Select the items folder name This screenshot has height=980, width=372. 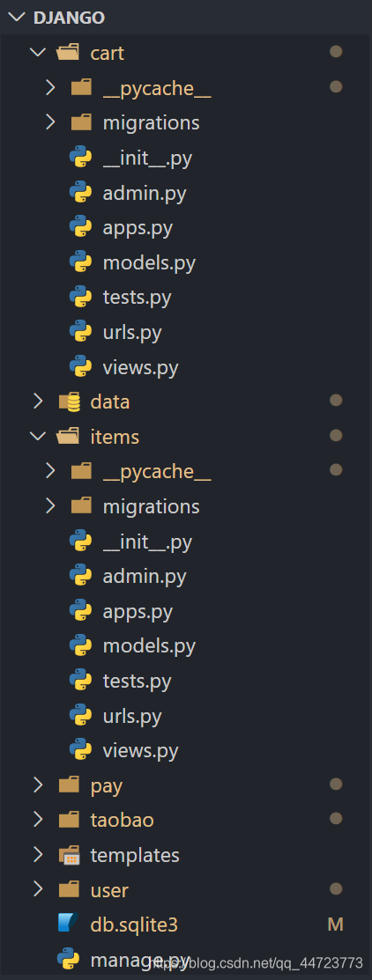[x=115, y=437]
